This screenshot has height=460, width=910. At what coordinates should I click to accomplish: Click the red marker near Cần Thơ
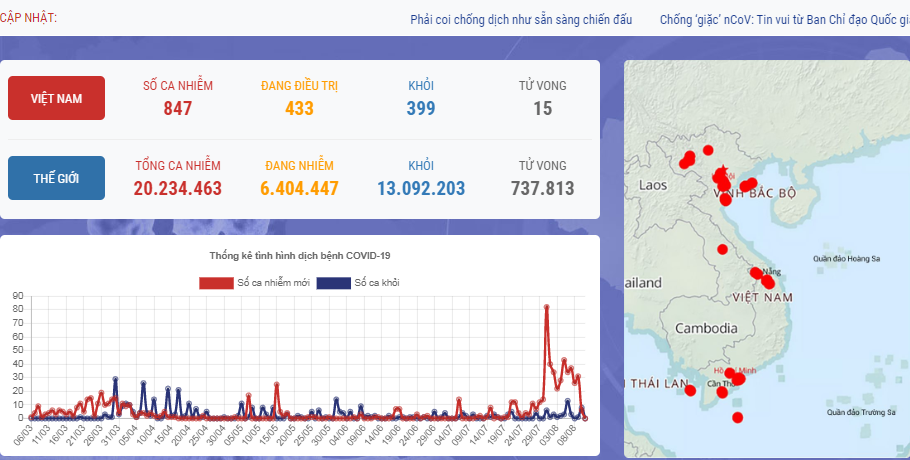click(x=720, y=393)
